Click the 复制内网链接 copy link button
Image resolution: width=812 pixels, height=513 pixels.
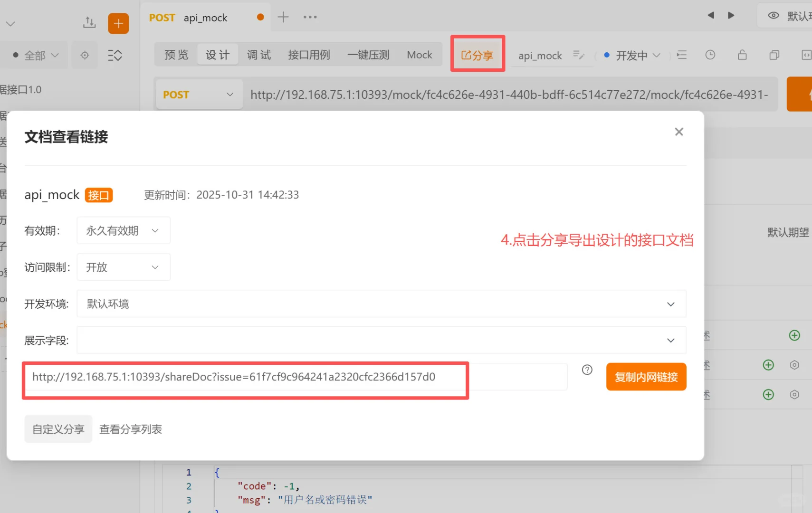(646, 377)
